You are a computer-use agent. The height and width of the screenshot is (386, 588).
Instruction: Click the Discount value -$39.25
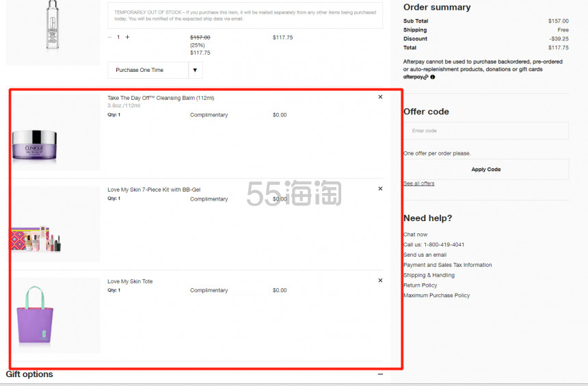[x=559, y=39]
